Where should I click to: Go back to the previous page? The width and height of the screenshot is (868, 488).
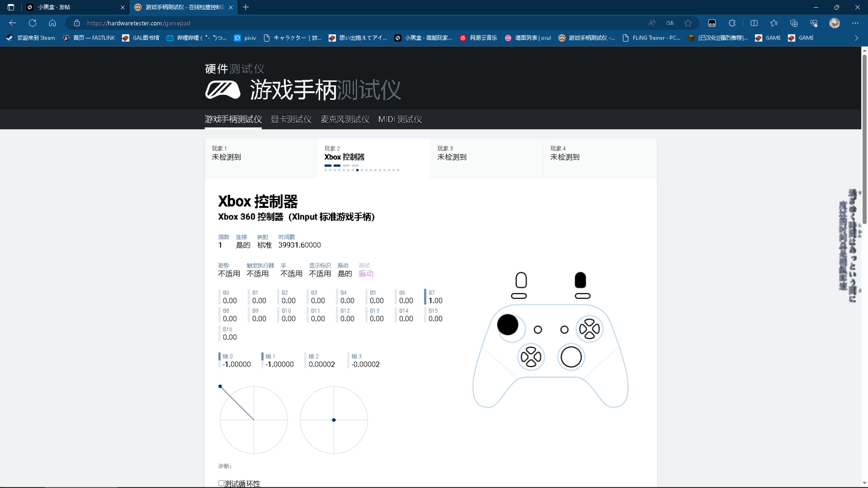pyautogui.click(x=13, y=23)
